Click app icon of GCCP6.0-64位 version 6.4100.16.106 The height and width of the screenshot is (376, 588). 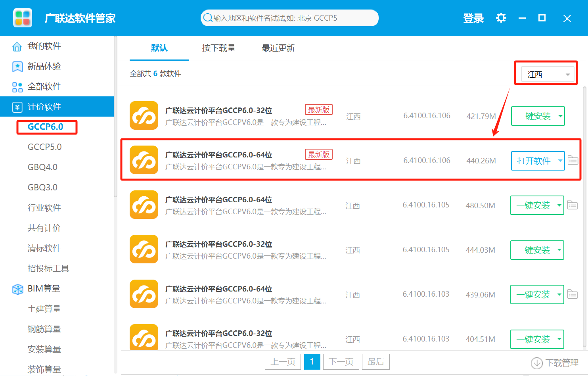[x=144, y=160]
